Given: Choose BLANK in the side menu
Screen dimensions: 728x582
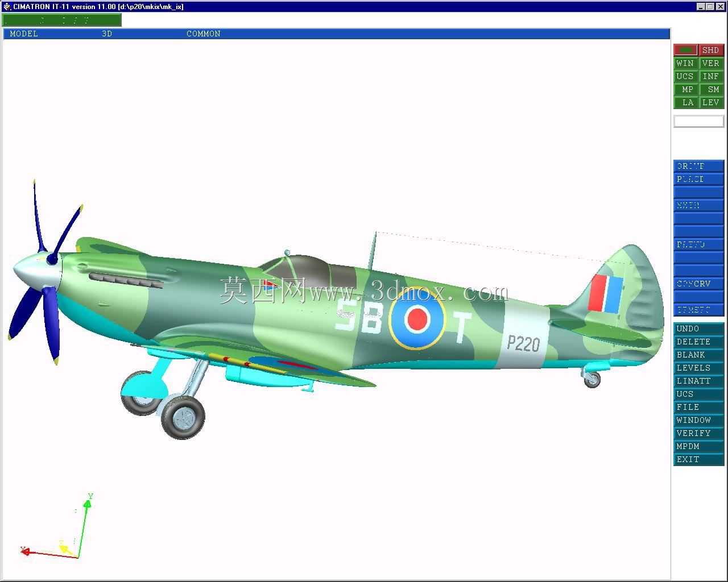Looking at the screenshot, I should coord(699,355).
